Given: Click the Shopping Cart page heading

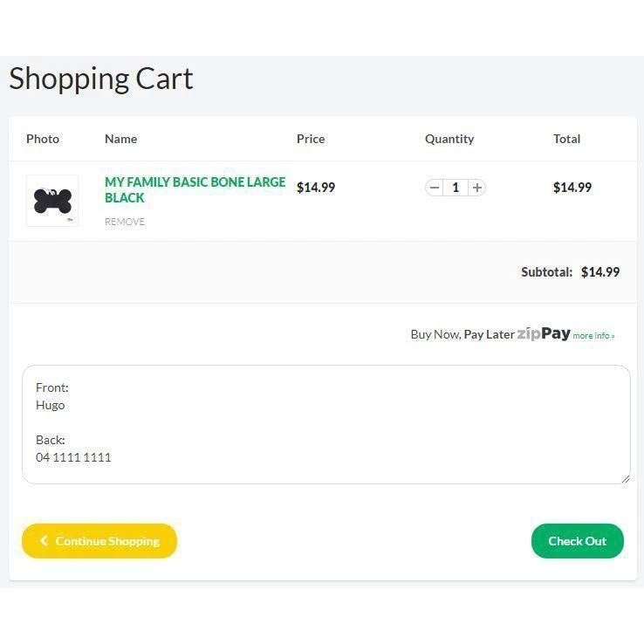Looking at the screenshot, I should tap(101, 79).
